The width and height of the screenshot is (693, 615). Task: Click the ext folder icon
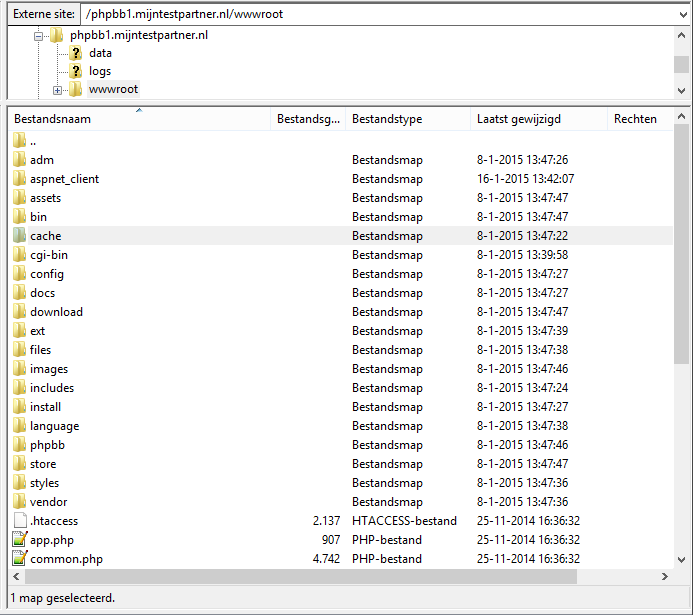point(19,330)
